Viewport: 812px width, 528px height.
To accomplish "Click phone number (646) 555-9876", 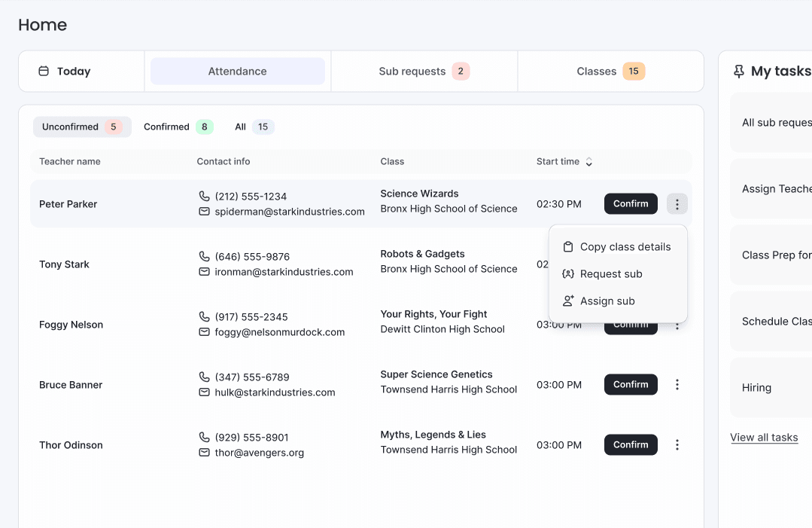I will click(252, 257).
